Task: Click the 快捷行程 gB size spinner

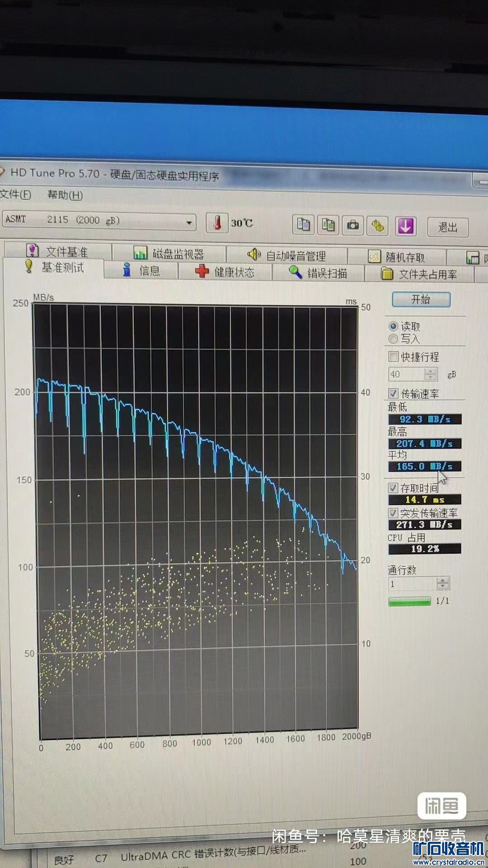Action: [x=431, y=374]
